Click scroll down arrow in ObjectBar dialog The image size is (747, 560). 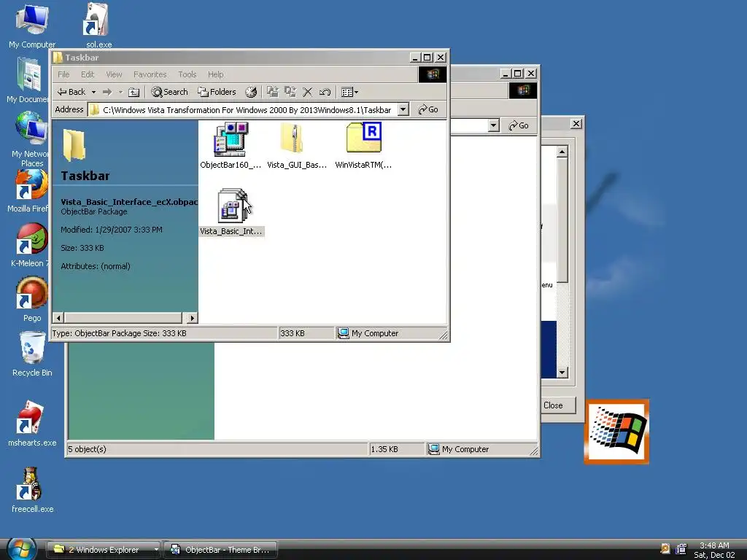pos(562,373)
